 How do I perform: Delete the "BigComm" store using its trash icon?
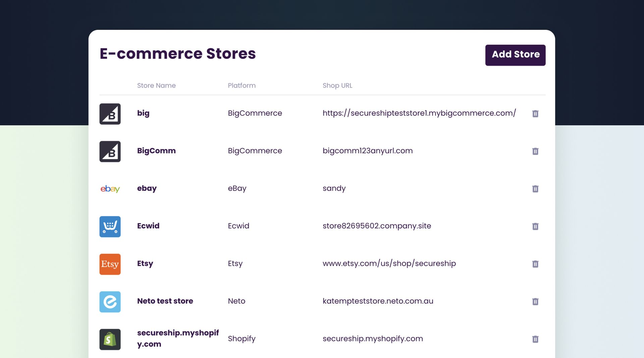coord(535,151)
